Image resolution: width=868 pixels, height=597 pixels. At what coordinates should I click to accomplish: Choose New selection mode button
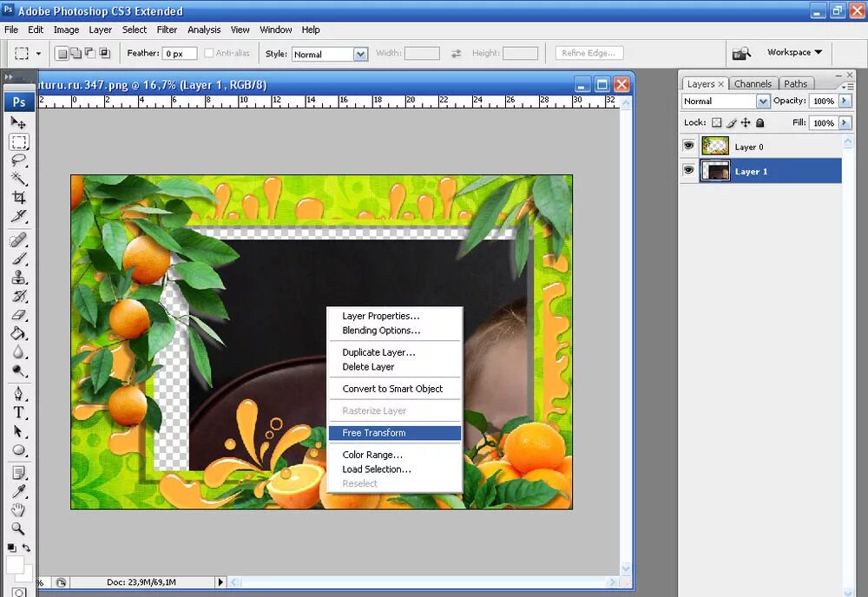tap(62, 53)
